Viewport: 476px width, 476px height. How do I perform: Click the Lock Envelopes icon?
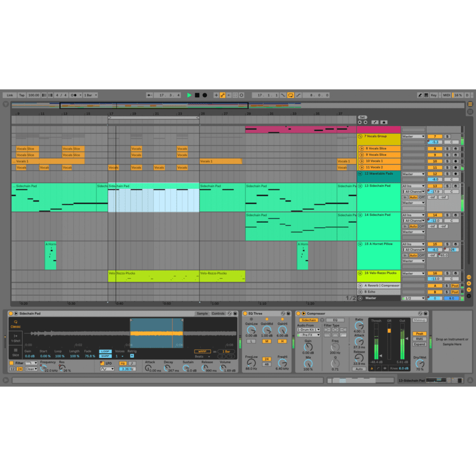(x=383, y=122)
